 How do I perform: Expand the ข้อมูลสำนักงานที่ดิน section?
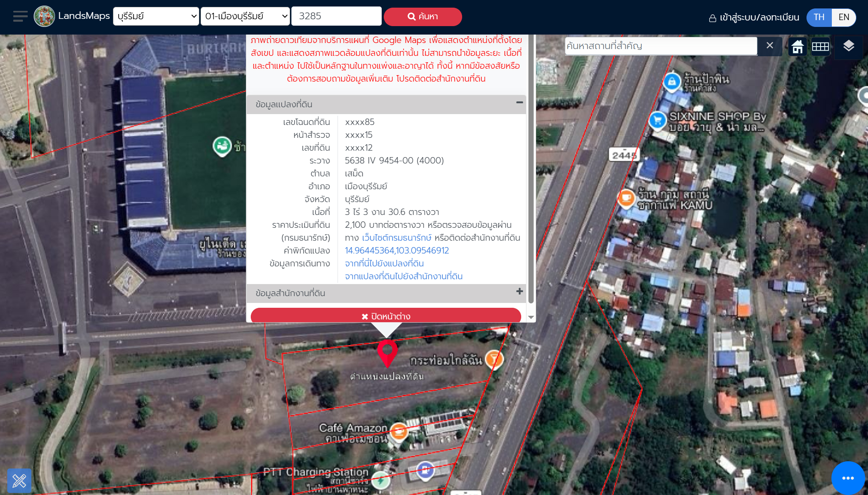click(519, 292)
